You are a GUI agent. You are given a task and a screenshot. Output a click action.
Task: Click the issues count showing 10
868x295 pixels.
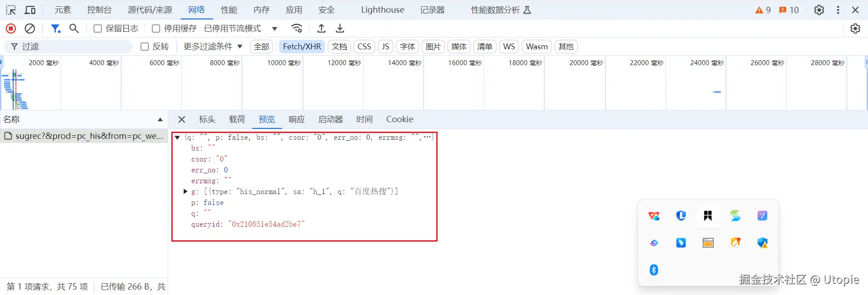pyautogui.click(x=789, y=10)
